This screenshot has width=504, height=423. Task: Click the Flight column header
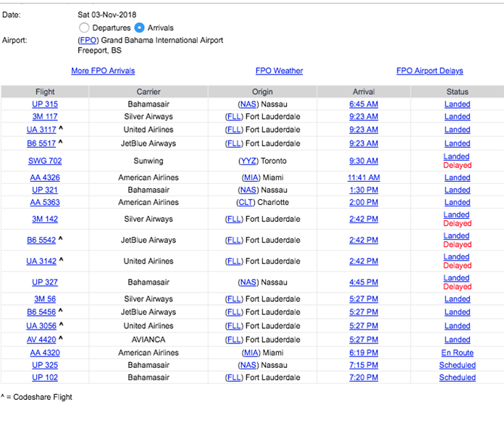(x=45, y=92)
